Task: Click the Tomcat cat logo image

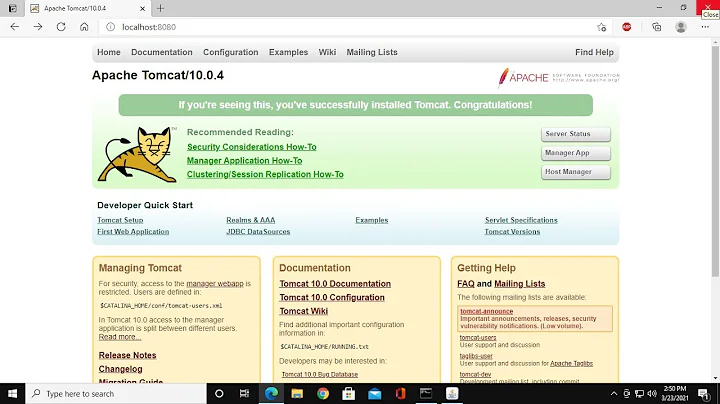Action: (137, 155)
